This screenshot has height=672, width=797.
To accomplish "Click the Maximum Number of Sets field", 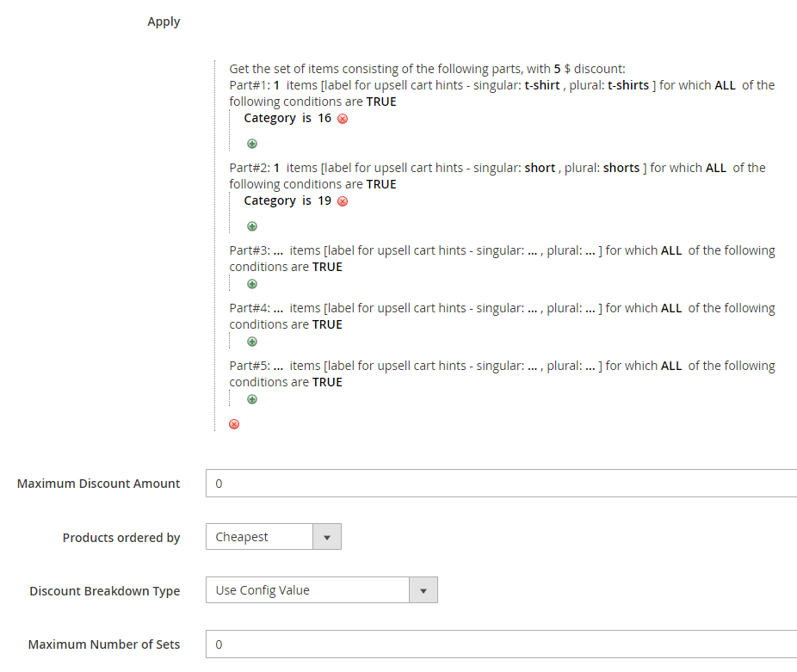I will [501, 644].
